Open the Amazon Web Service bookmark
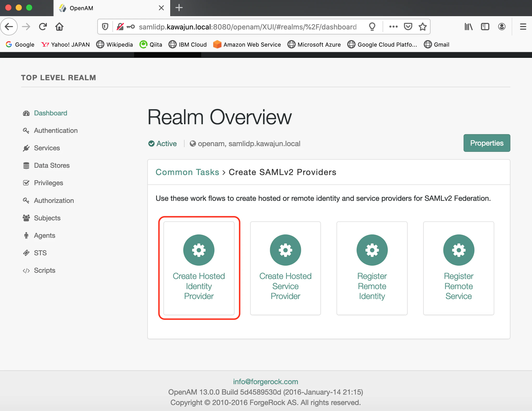Viewport: 532px width, 411px height. click(247, 45)
